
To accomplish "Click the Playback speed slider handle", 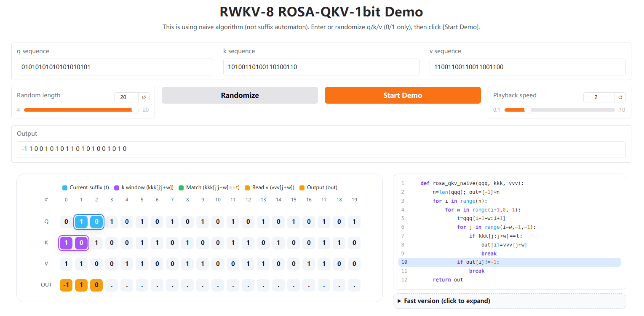I will coord(528,110).
